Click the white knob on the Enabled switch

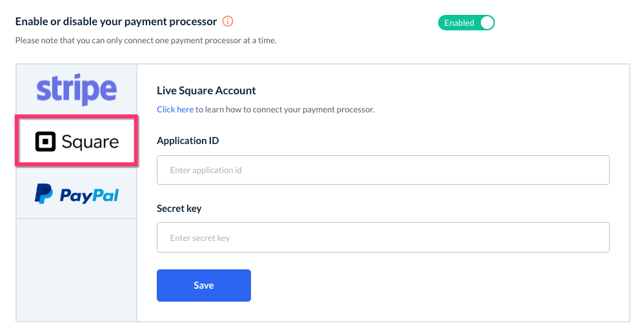(x=487, y=23)
